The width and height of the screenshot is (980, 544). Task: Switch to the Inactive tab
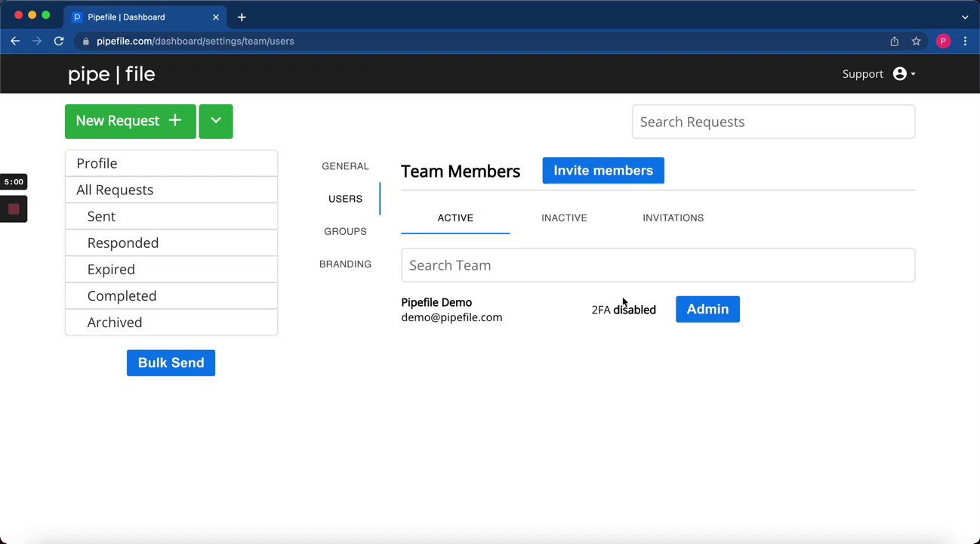pos(564,218)
